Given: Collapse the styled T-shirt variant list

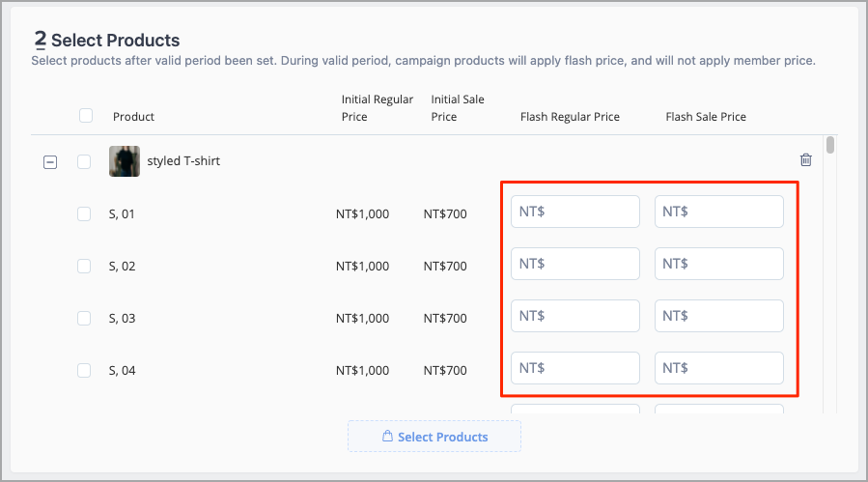Looking at the screenshot, I should coord(50,162).
